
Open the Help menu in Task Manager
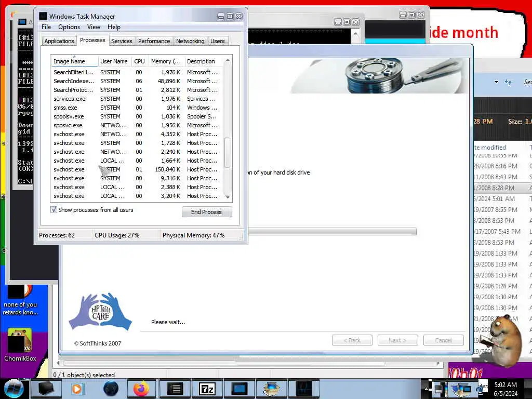114,27
